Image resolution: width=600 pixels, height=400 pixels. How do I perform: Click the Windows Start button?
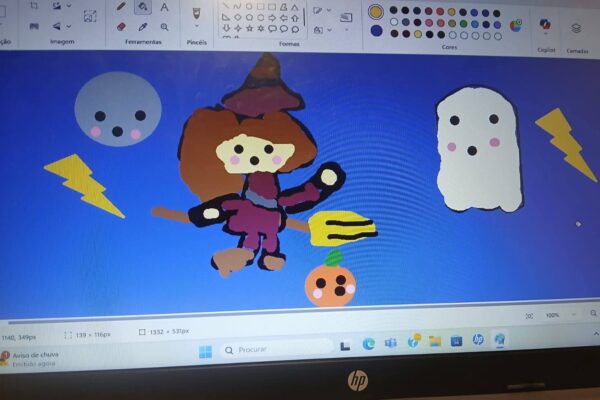205,350
